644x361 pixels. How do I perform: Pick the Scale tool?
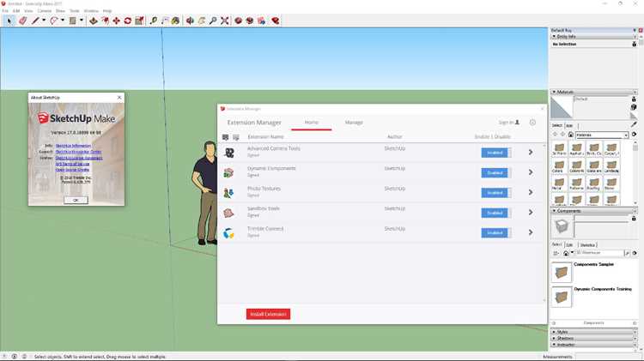pos(139,21)
